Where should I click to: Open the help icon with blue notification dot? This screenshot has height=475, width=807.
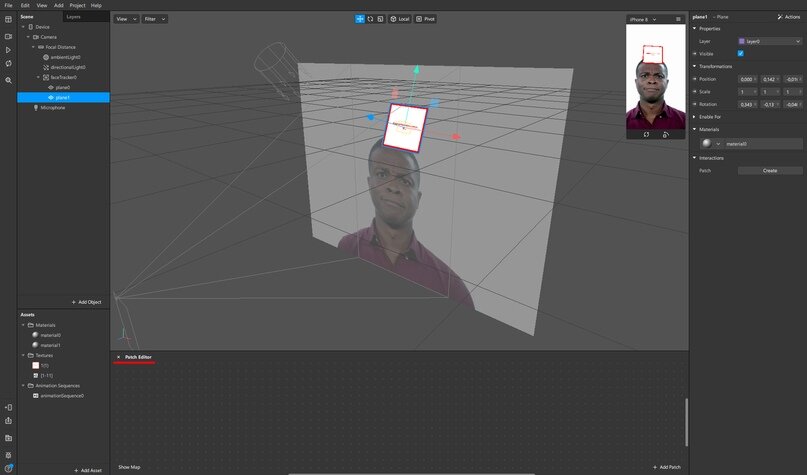coord(8,468)
